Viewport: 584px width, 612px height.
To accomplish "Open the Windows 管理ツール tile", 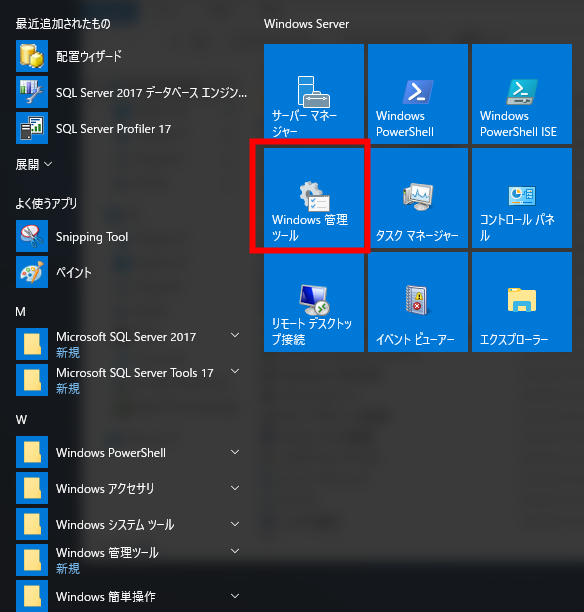I will (x=314, y=198).
